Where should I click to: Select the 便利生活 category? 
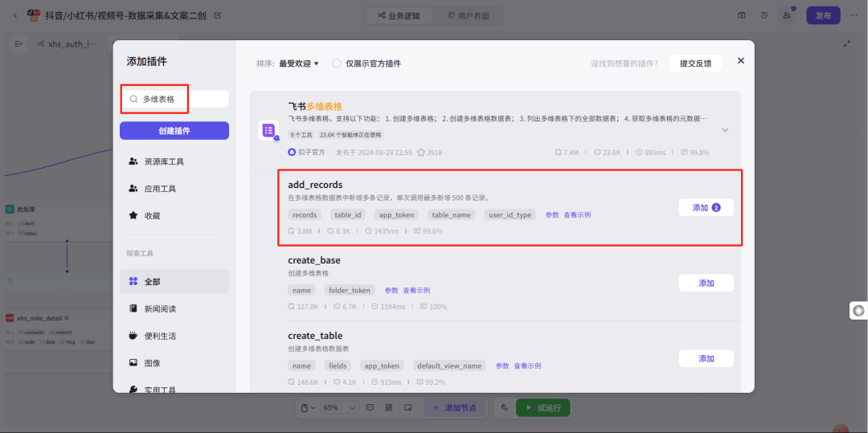click(x=174, y=336)
